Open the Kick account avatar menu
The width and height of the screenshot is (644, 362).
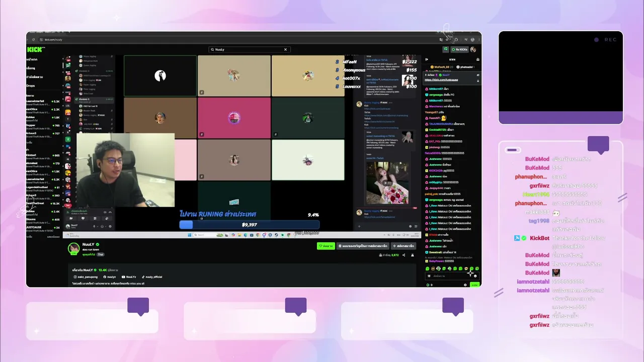click(x=473, y=49)
